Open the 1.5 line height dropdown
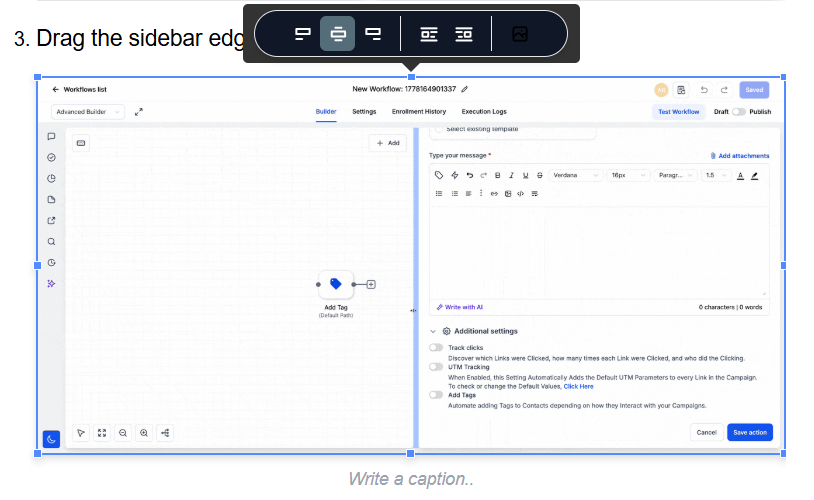Image resolution: width=814 pixels, height=500 pixels. (716, 175)
